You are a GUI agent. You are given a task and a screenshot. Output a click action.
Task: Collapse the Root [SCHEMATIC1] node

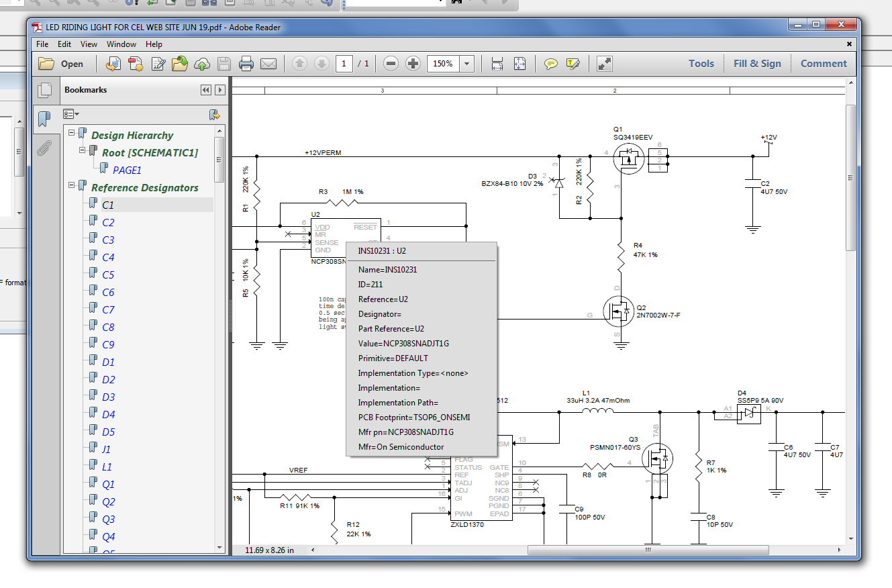pyautogui.click(x=83, y=150)
